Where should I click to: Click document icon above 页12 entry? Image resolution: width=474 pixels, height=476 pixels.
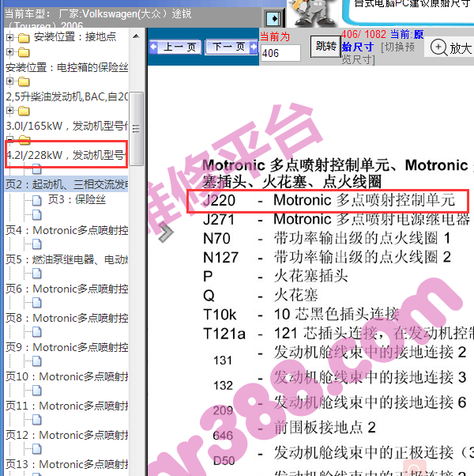coord(36,420)
